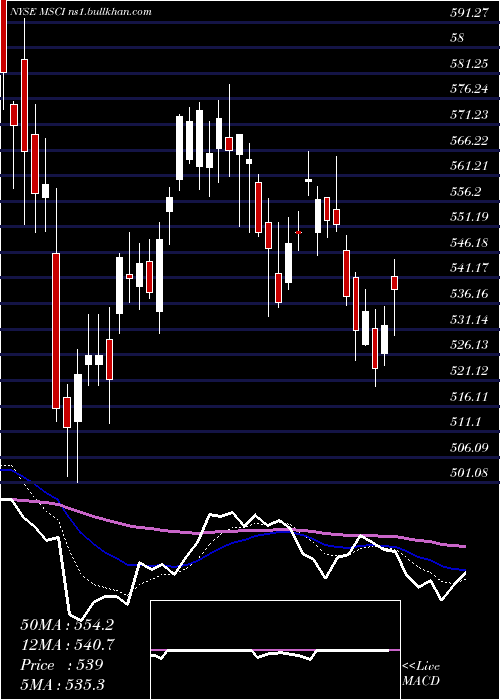Image resolution: width=500 pixels, height=700 pixels.
Task: Click the 551.19 price axis label
Action: (469, 217)
